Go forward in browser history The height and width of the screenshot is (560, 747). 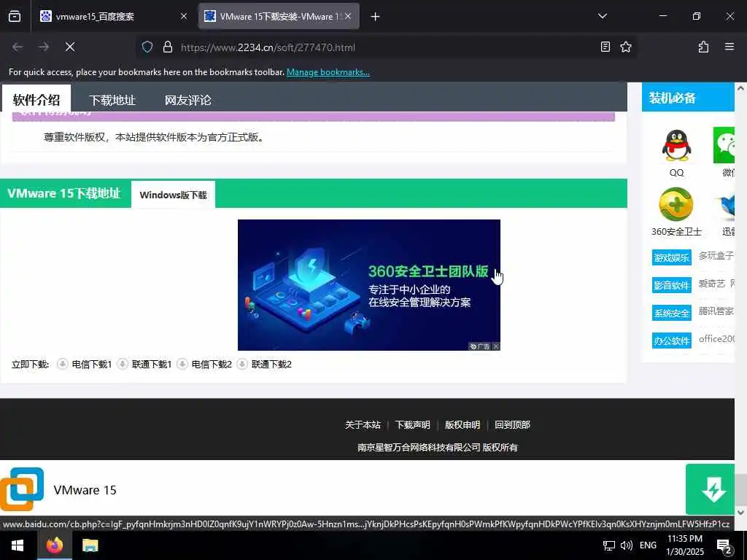[x=44, y=47]
